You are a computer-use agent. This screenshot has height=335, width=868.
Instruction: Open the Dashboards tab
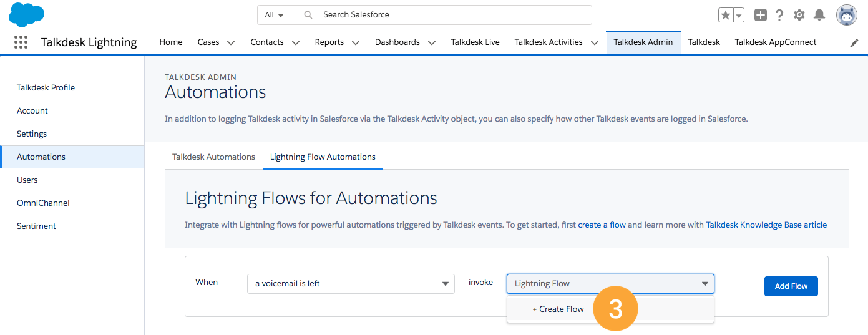(x=397, y=42)
